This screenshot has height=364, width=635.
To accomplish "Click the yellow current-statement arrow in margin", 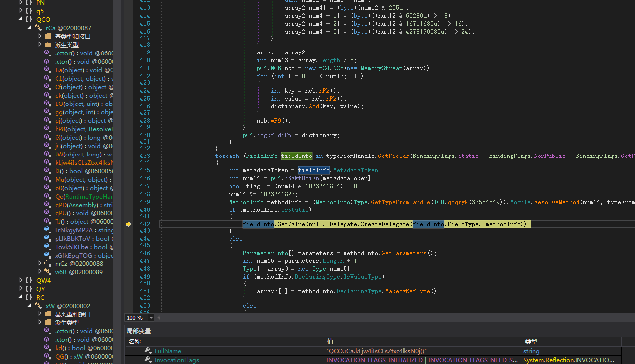I will [x=128, y=224].
